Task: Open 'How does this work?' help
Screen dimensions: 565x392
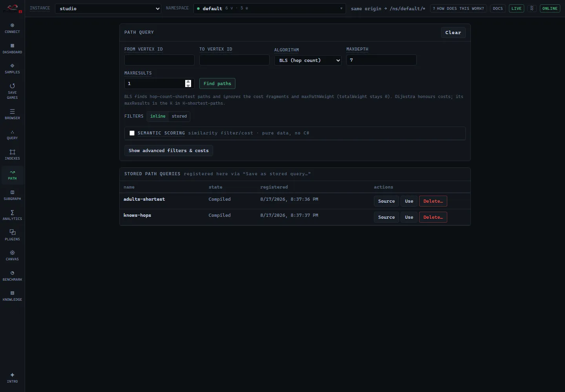Action: coord(458,8)
